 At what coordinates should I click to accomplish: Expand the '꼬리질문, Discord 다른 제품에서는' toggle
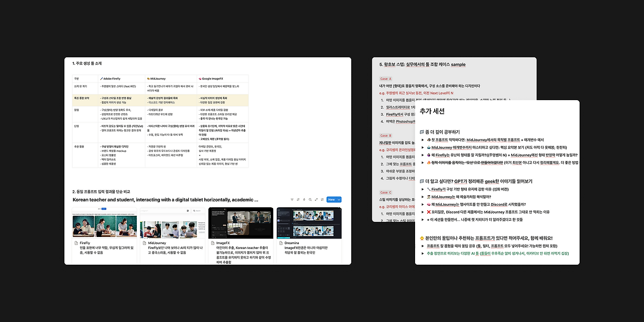click(x=422, y=212)
